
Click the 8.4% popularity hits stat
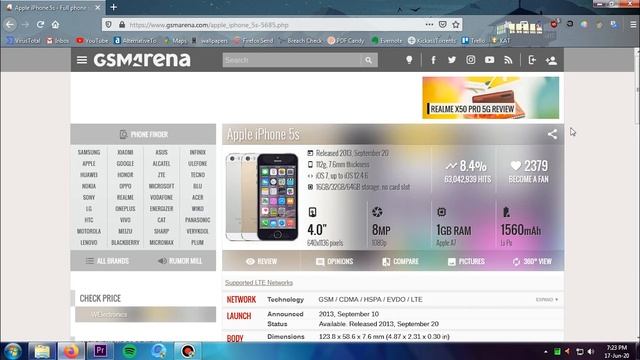point(468,171)
